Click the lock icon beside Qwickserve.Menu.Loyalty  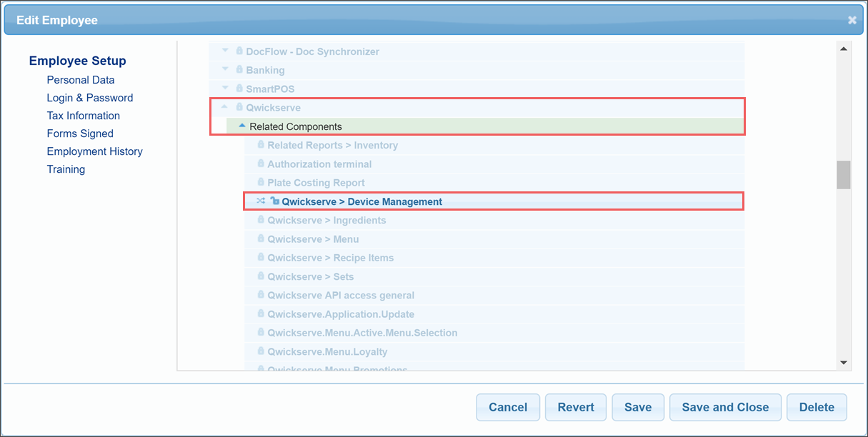(x=261, y=351)
